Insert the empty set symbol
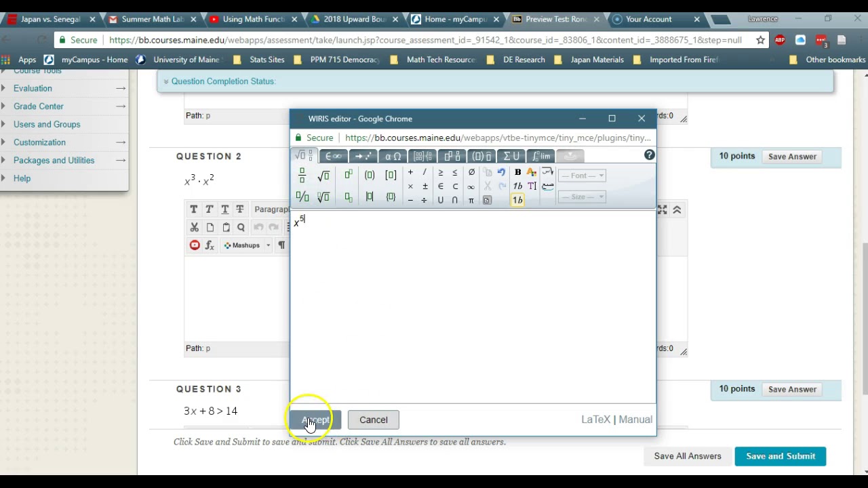 471,172
